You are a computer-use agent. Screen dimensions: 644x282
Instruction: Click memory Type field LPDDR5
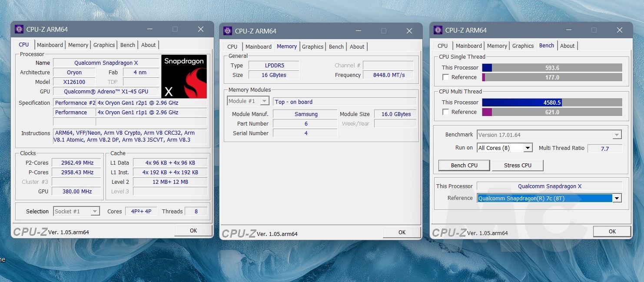coord(274,65)
